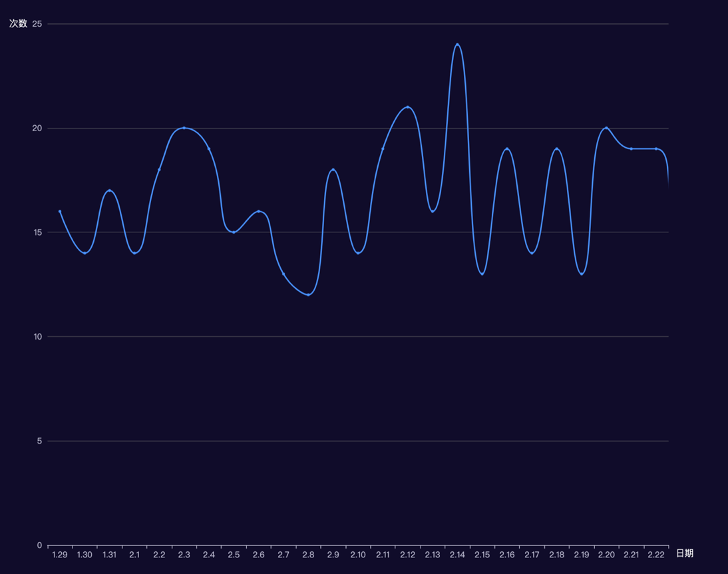This screenshot has width=728, height=574.
Task: Click the 1.29 date label on the x-axis
Action: tap(60, 555)
